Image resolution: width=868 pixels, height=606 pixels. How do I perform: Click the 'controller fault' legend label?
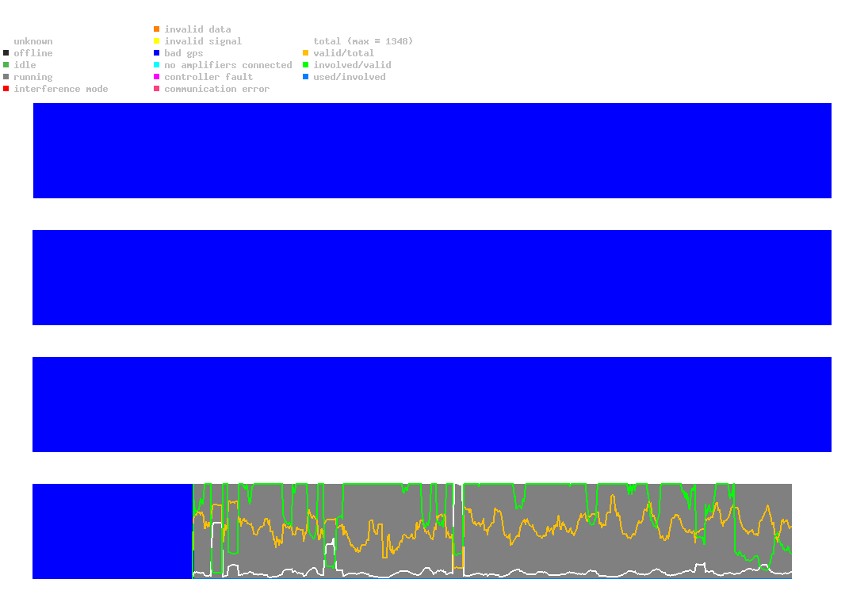[208, 77]
